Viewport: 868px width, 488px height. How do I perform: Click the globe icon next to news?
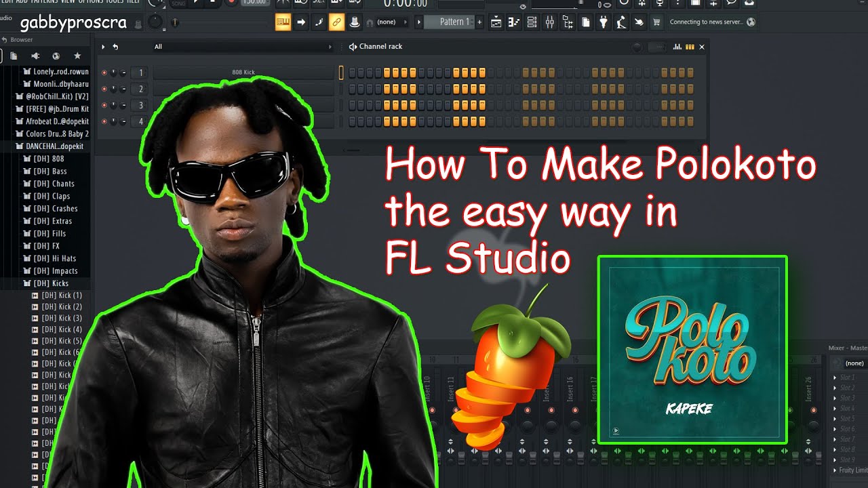click(x=751, y=22)
